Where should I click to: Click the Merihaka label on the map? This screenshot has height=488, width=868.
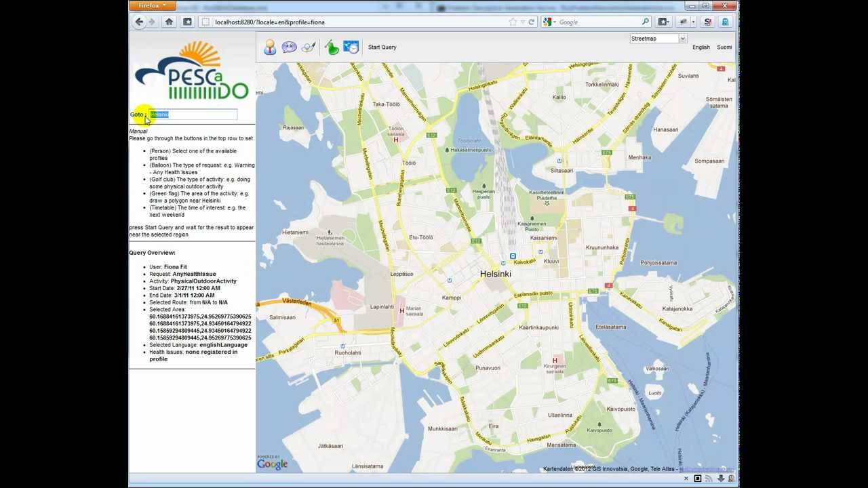pyautogui.click(x=639, y=157)
